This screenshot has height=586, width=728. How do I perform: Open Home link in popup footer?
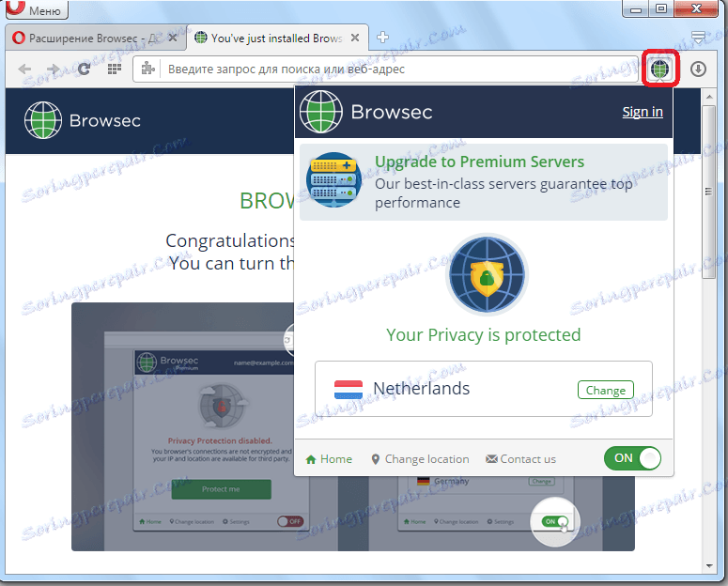(x=329, y=459)
